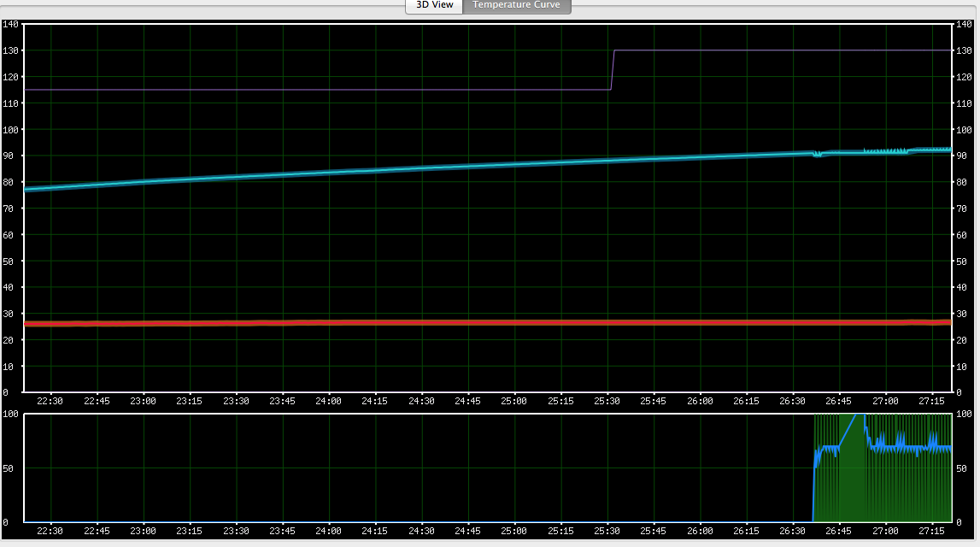Switch to the 3D View tab
Image resolution: width=980 pixels, height=547 pixels.
pos(434,5)
